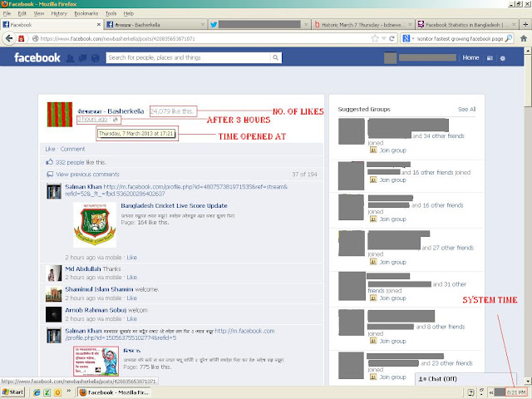
Task: Click Comment link under the post
Action: [72, 149]
